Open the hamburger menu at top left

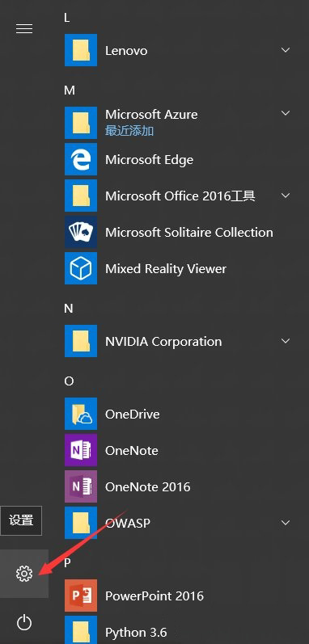23,29
